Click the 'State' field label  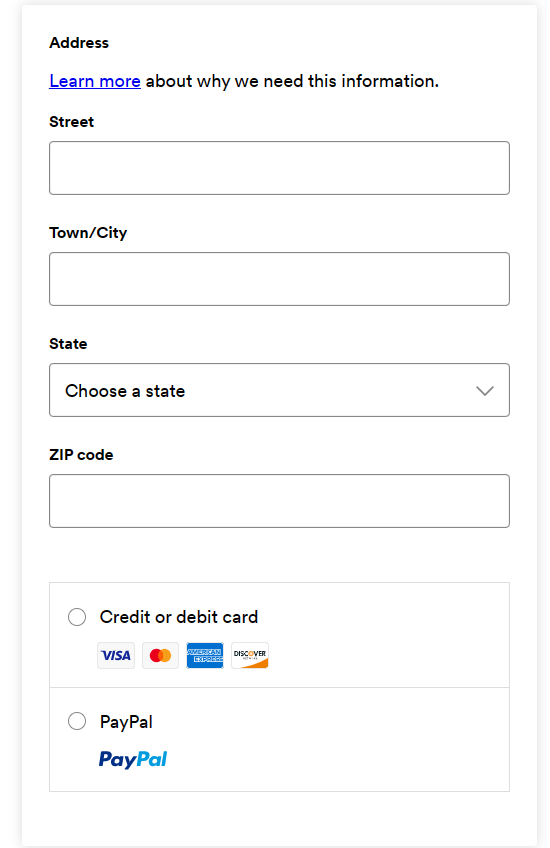(68, 344)
